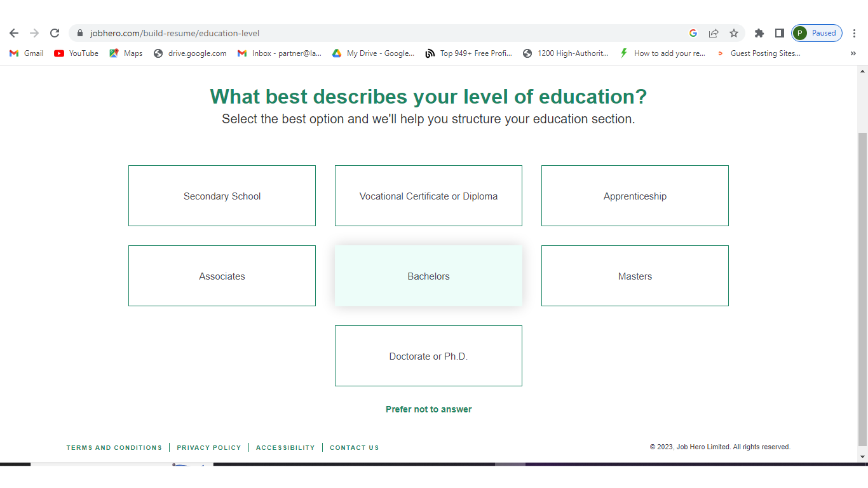This screenshot has height=488, width=868.
Task: Expand the hidden bookmarks chevron
Action: coord(853,53)
